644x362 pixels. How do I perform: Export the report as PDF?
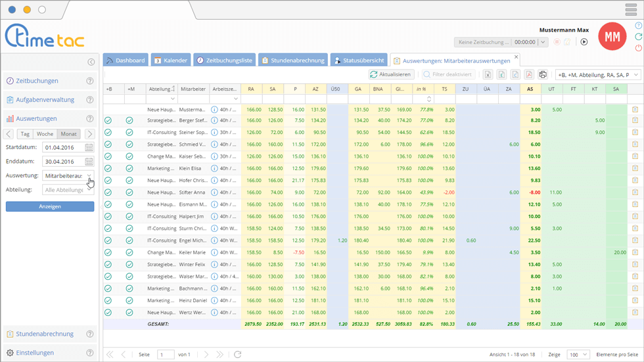click(529, 75)
